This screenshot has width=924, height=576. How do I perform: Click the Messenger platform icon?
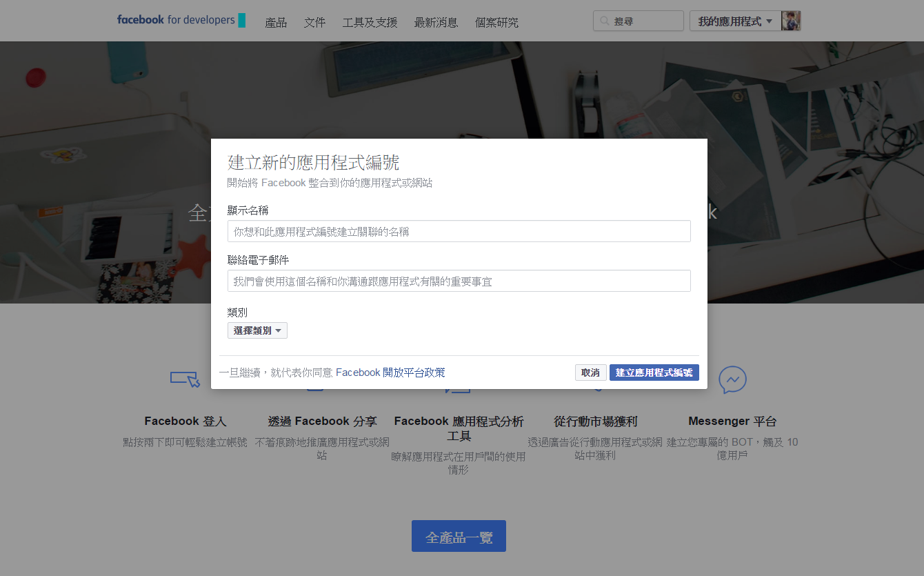pos(732,379)
